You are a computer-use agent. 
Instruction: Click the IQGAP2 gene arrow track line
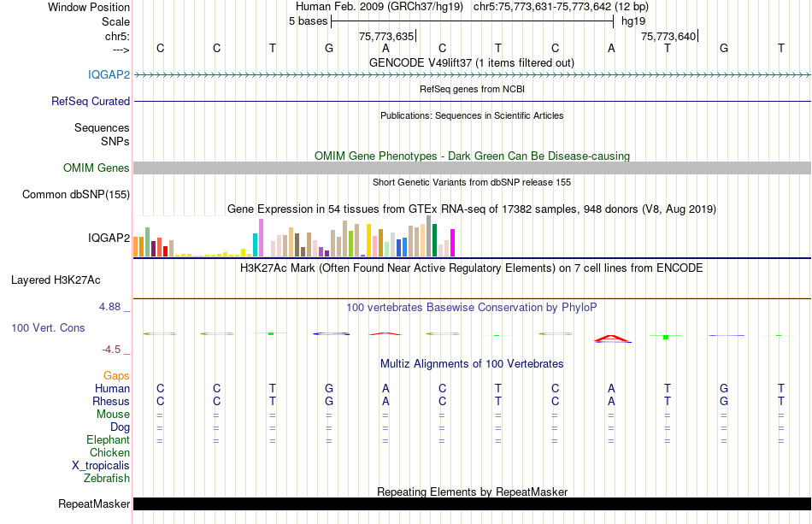click(x=473, y=75)
